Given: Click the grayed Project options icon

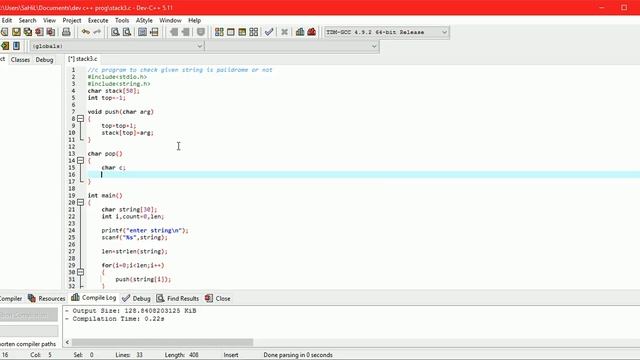Looking at the screenshot, I should (200, 32).
